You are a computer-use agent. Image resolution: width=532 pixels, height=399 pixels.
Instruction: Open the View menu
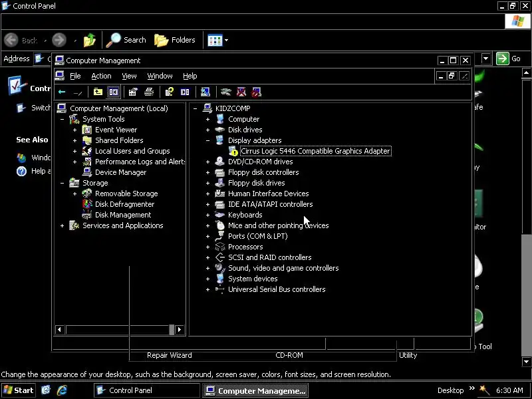click(x=129, y=76)
